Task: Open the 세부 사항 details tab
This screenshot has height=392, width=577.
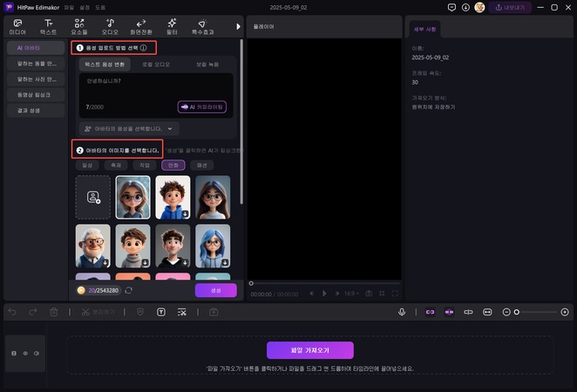Action: [x=424, y=29]
